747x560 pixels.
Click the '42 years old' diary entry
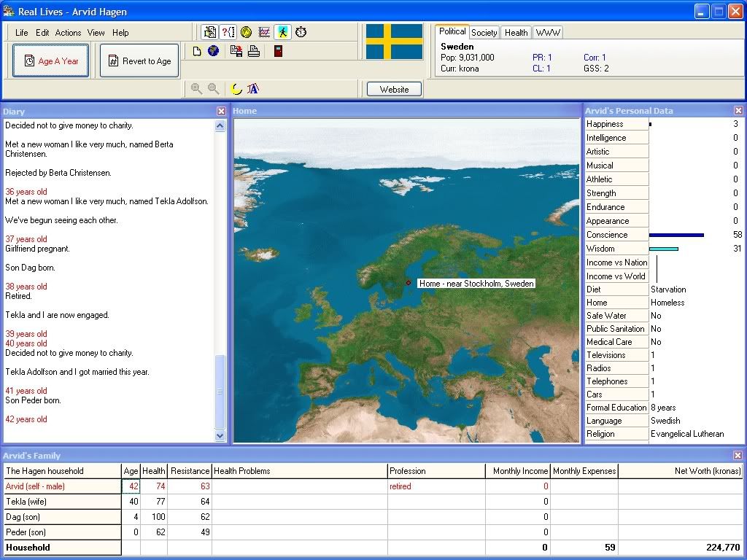pos(26,419)
